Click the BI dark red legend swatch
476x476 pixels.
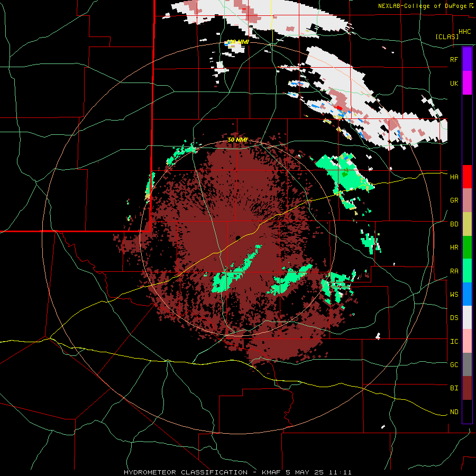click(x=467, y=388)
